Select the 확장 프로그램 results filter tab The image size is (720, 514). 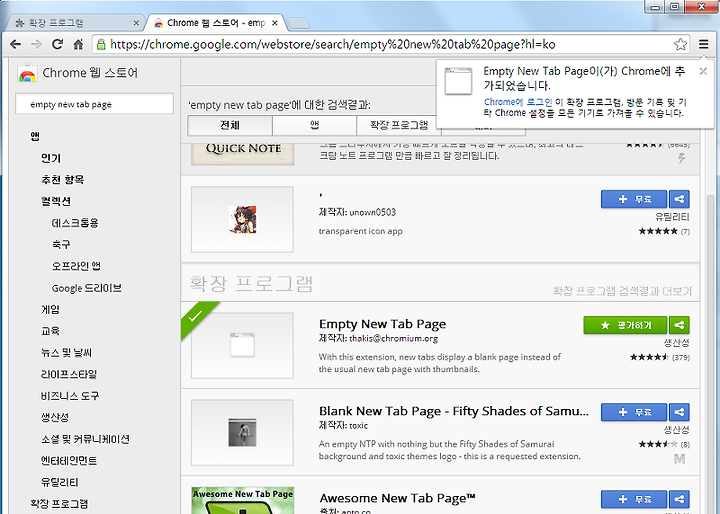[399, 125]
